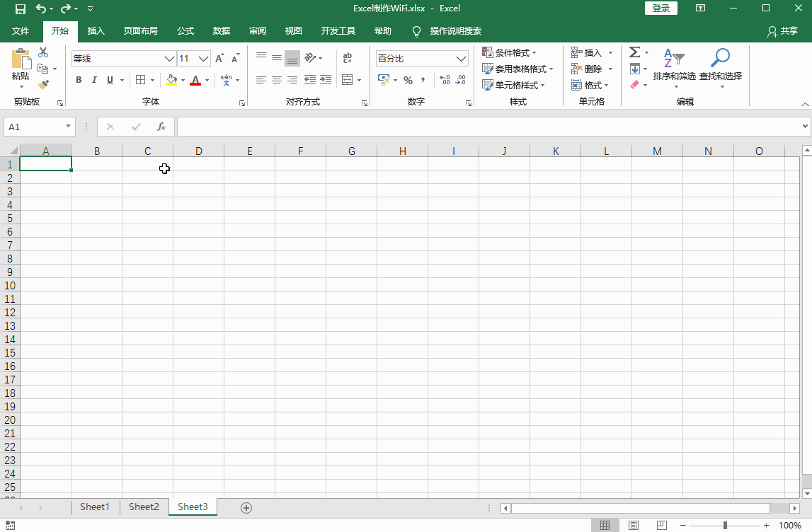The image size is (812, 532).
Task: Decrease the cell indent
Action: click(309, 80)
